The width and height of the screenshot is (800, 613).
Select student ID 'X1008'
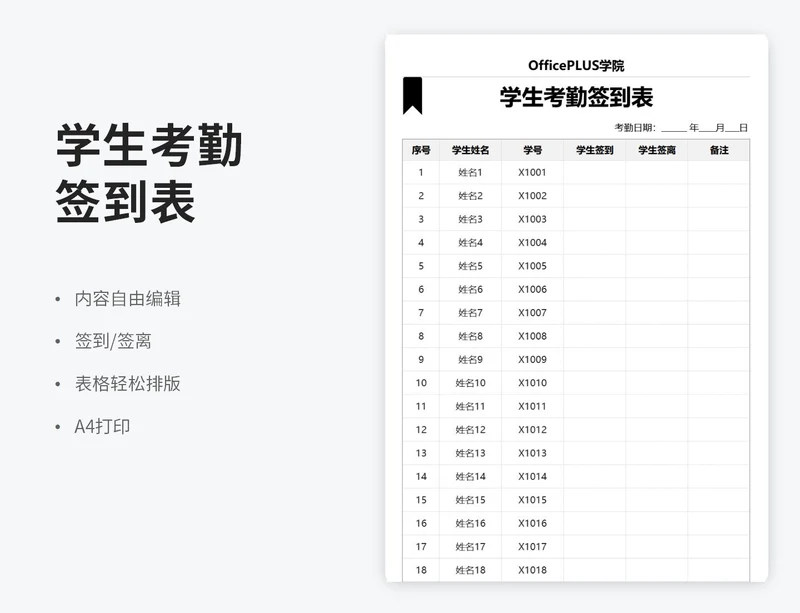(532, 336)
